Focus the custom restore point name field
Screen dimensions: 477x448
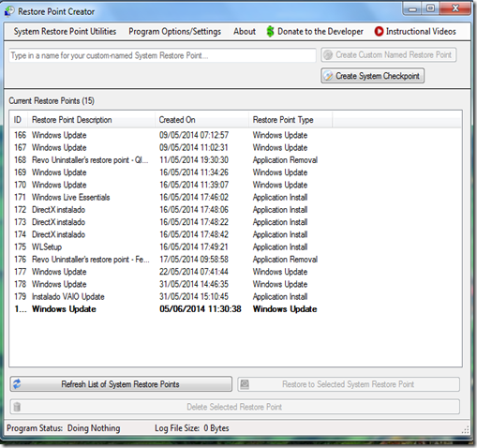162,55
